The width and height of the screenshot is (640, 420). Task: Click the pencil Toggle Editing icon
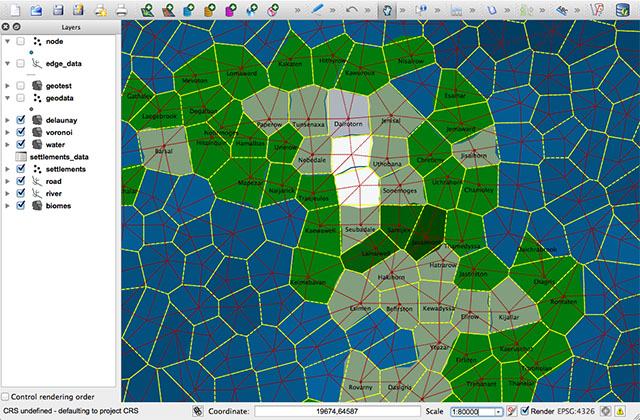(317, 10)
